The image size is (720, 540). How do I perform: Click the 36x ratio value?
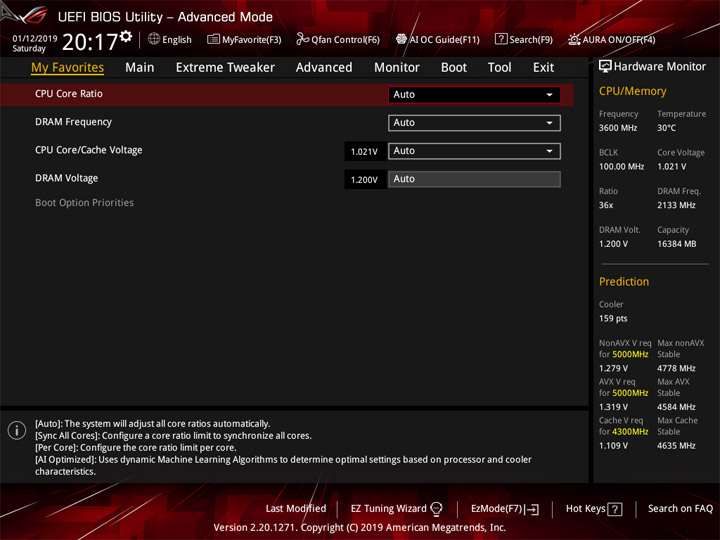tap(606, 205)
